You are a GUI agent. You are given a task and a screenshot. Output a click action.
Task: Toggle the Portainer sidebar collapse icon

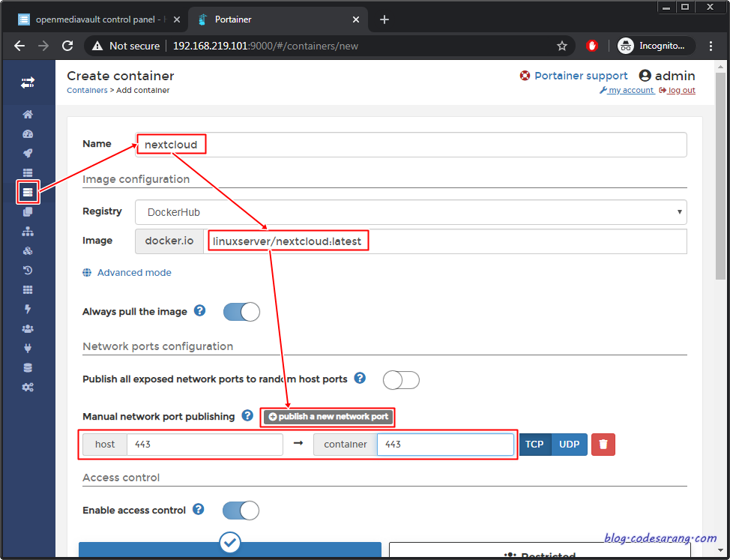(x=28, y=83)
